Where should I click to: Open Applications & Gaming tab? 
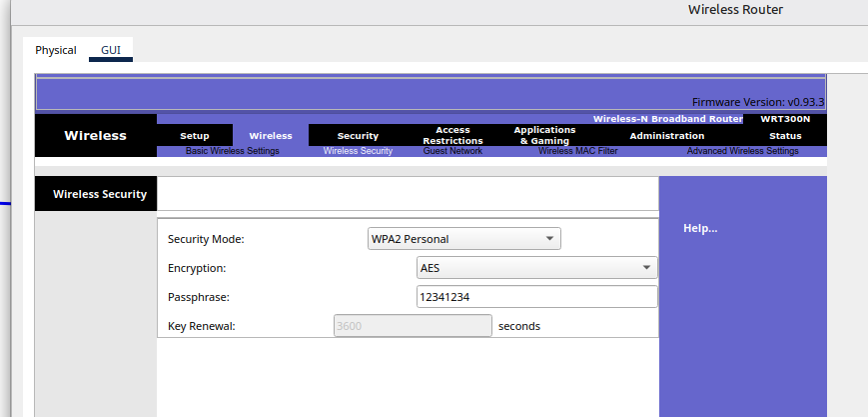[544, 135]
